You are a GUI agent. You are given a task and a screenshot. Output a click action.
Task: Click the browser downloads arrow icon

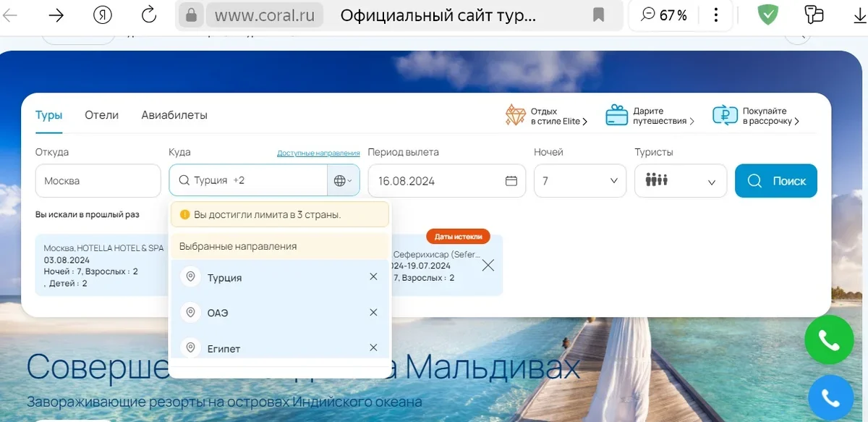860,15
